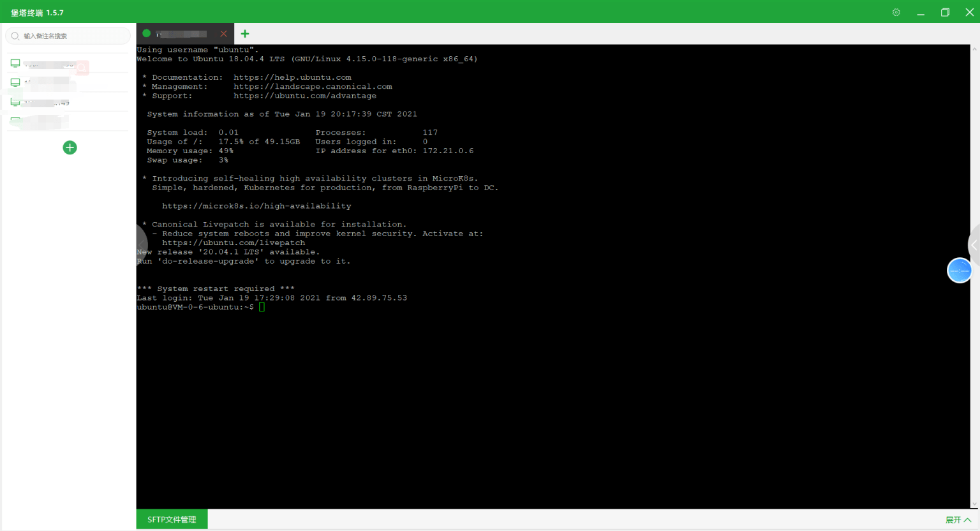Click the blue floating circle button
This screenshot has width=980, height=531.
960,271
